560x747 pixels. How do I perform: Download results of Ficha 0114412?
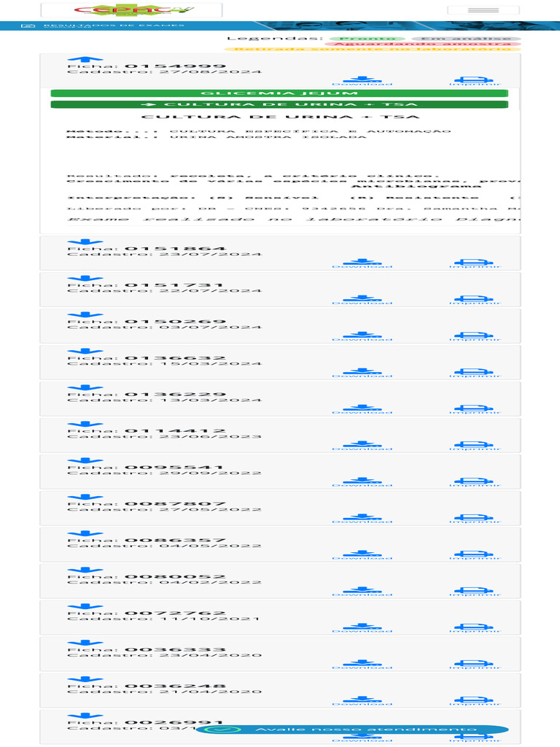pos(362,446)
